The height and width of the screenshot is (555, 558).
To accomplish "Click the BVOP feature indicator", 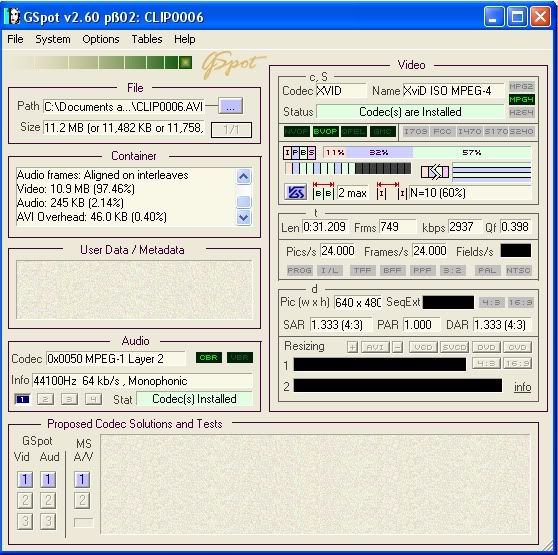I will click(325, 131).
